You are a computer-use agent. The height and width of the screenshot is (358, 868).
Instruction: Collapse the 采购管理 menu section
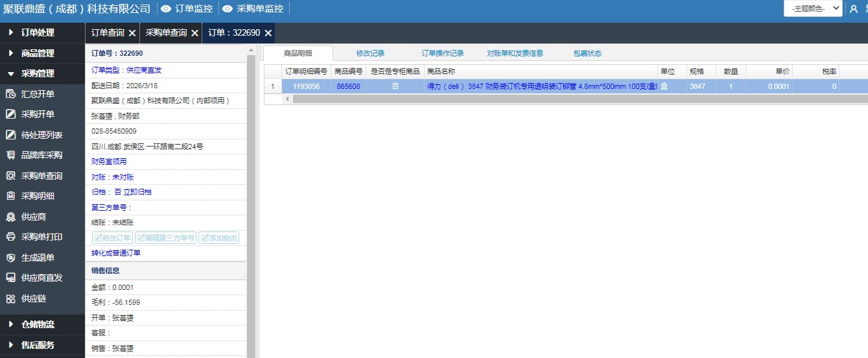38,73
